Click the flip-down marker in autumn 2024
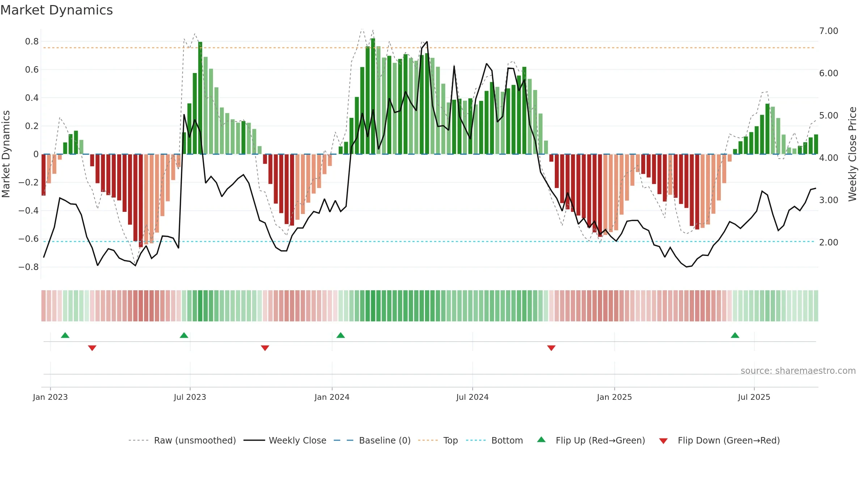868x488 pixels. [552, 348]
